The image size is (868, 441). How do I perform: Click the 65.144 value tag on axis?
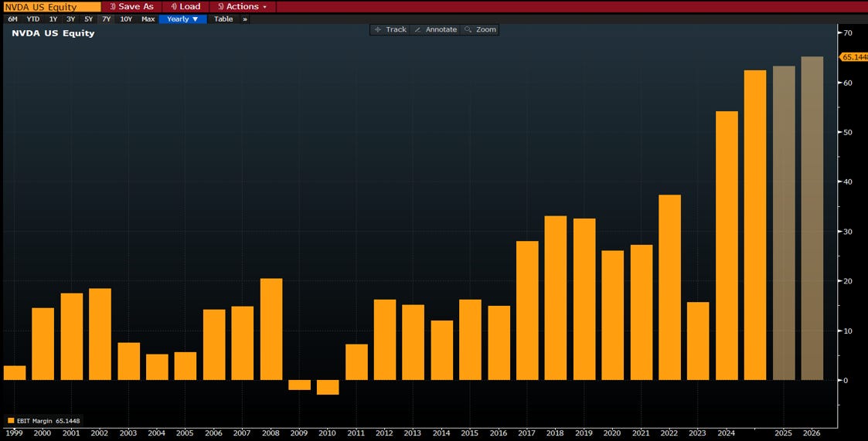[853, 57]
